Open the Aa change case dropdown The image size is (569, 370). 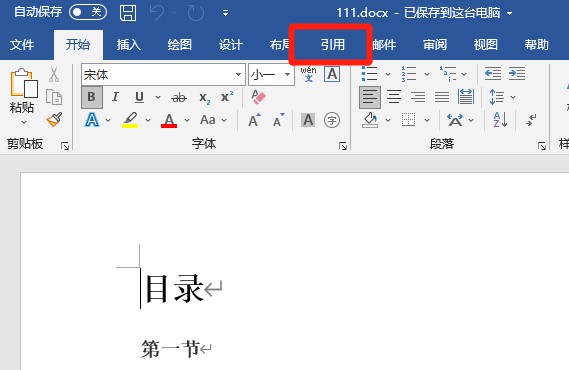[x=213, y=120]
